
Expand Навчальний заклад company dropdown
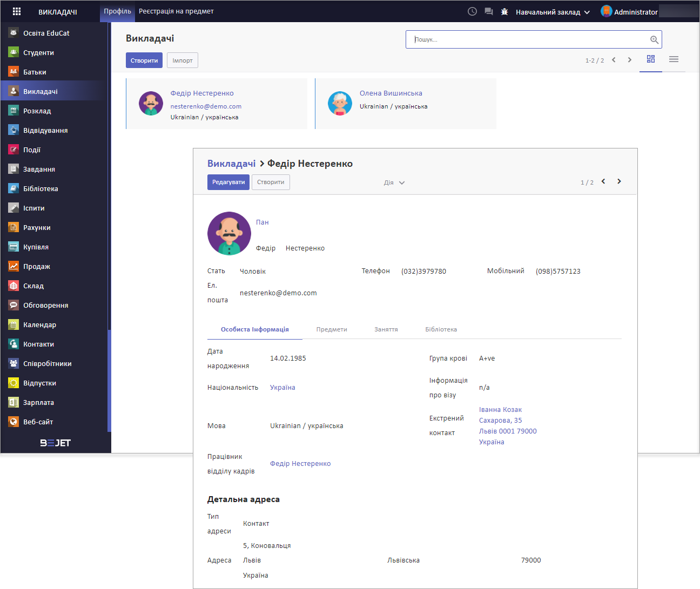click(553, 12)
